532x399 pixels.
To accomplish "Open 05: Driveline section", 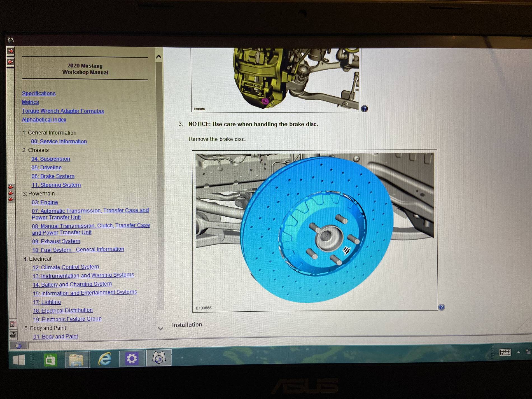I will (46, 167).
